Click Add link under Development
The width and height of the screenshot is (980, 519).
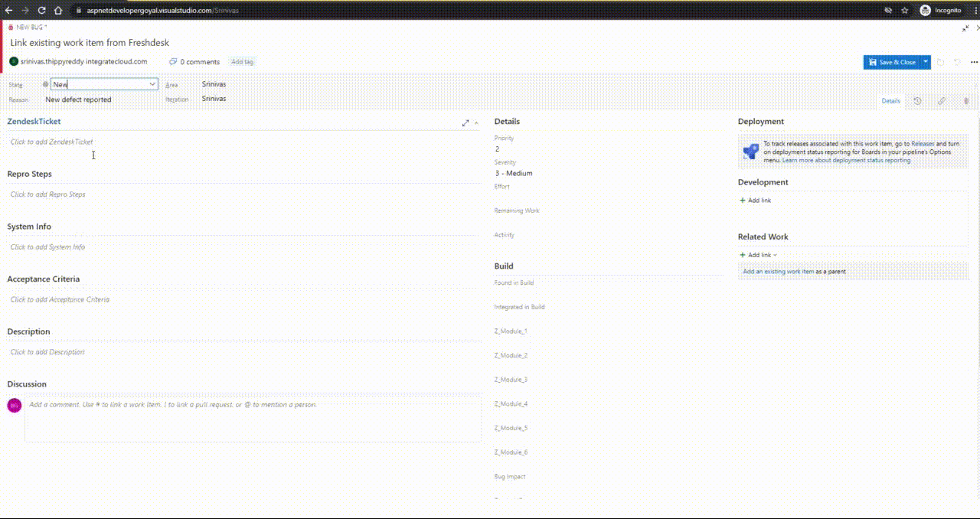pyautogui.click(x=756, y=201)
